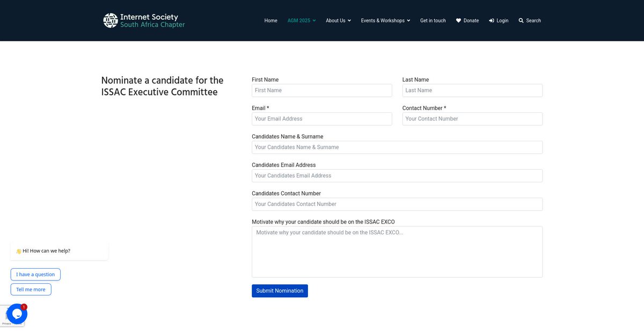This screenshot has width=644, height=331.
Task: Focus the Candidates Name & Surname field
Action: [x=397, y=147]
